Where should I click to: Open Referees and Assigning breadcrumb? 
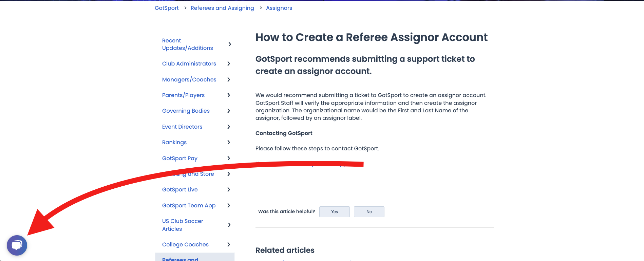pos(222,8)
